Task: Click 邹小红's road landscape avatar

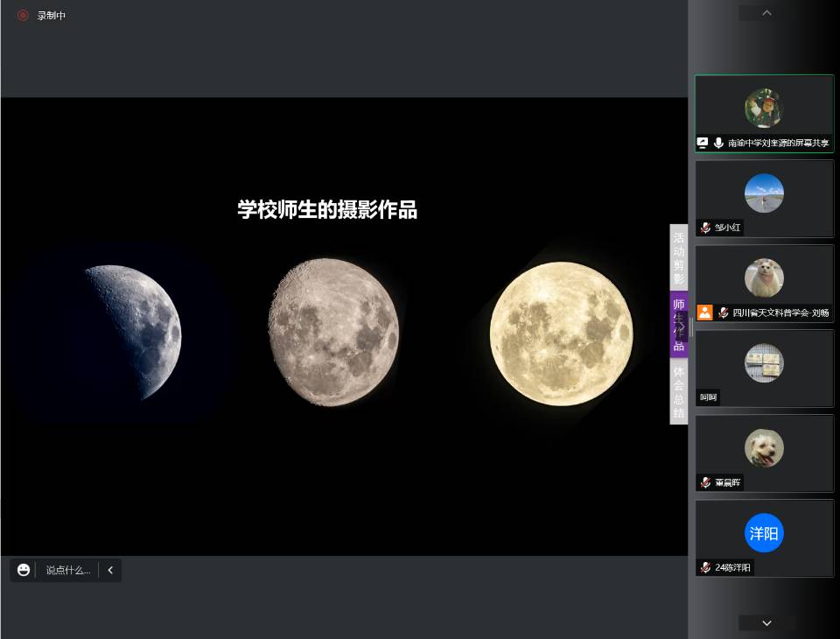Action: 764,193
